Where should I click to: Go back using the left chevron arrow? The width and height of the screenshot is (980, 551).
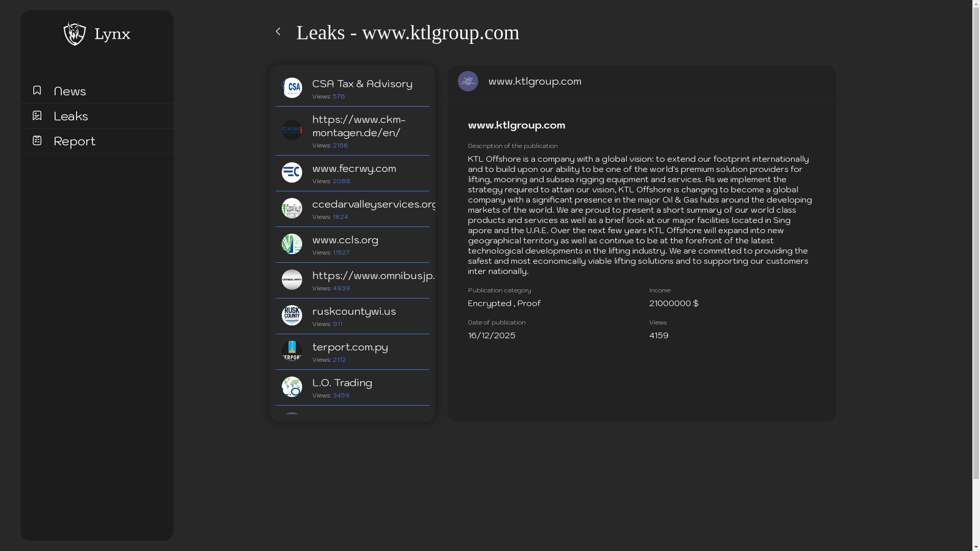tap(278, 32)
